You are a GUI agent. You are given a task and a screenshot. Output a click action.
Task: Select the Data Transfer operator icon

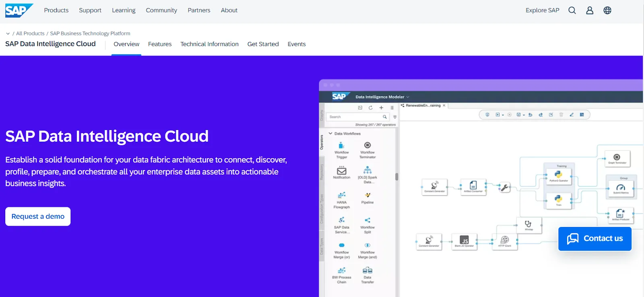tap(367, 270)
